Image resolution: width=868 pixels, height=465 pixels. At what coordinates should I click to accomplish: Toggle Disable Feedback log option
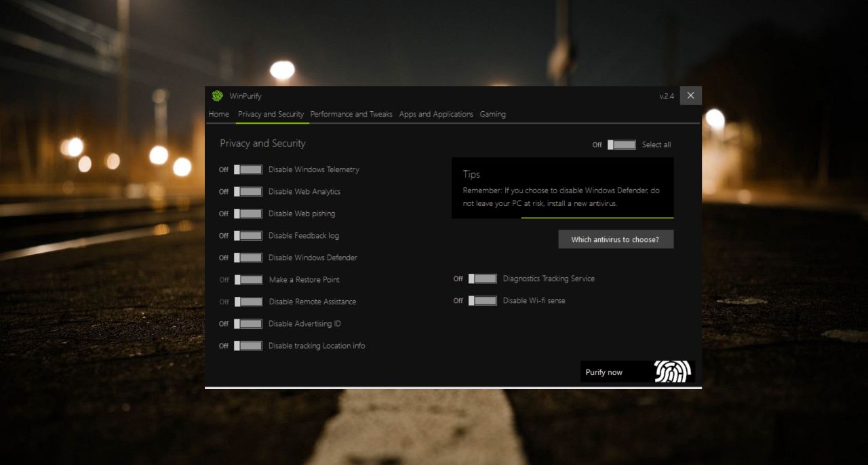248,236
